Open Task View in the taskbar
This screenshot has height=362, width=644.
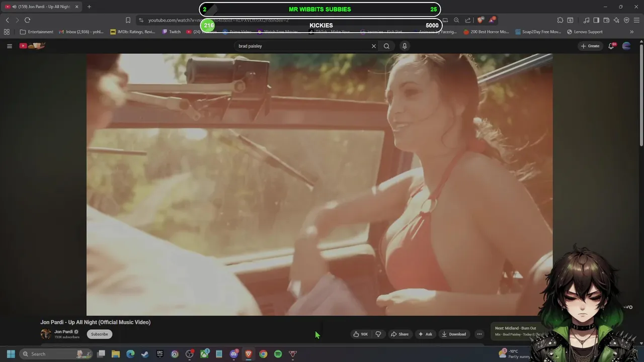[101, 354]
